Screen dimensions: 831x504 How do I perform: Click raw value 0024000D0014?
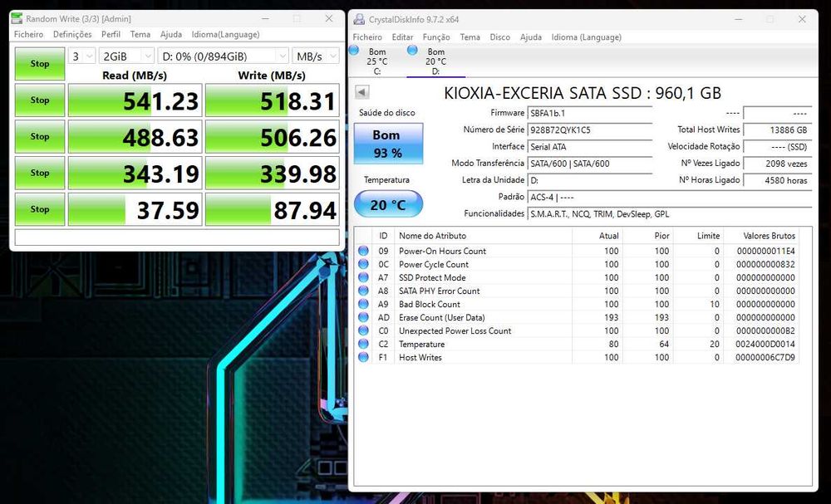[x=765, y=344]
